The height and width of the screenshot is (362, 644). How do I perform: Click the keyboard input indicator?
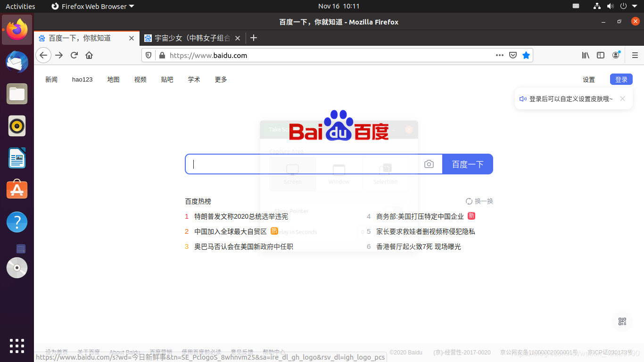[x=576, y=6]
